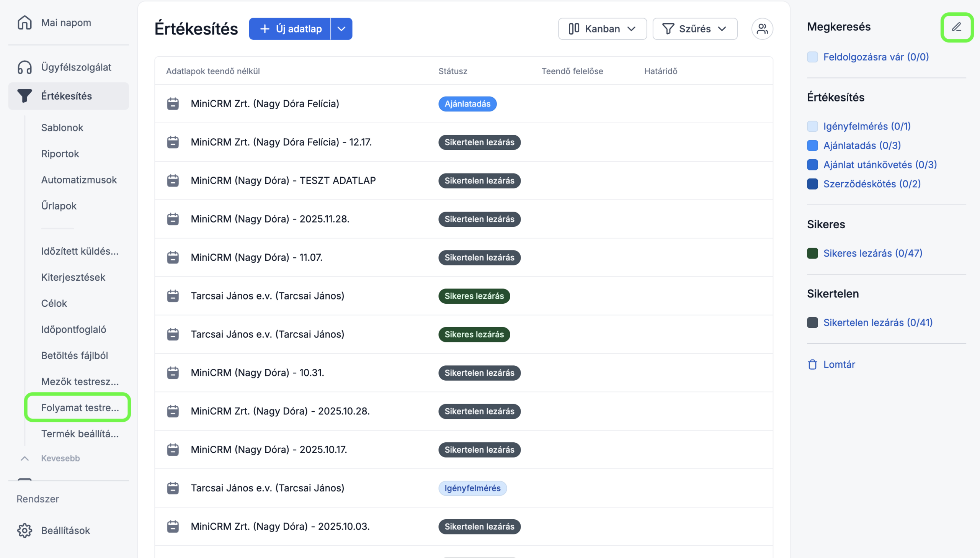Open the user filter people icon
The height and width of the screenshot is (558, 980).
[x=762, y=29]
